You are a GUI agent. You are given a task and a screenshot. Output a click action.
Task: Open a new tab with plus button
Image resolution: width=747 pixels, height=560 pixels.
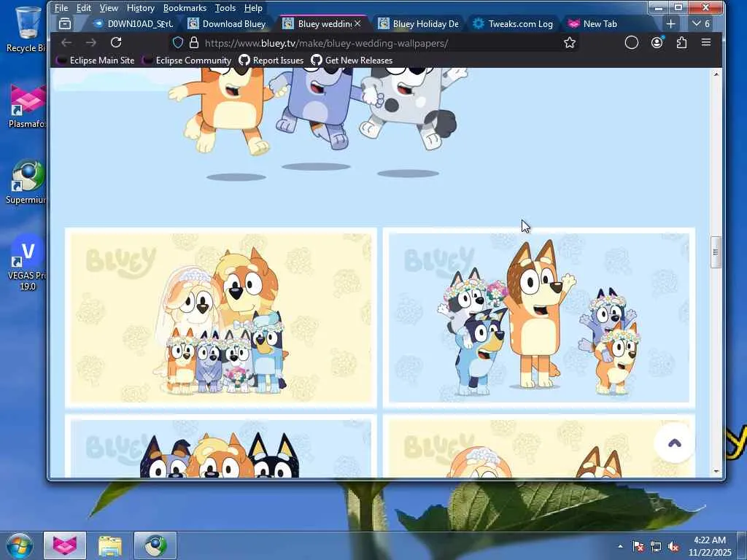pos(671,24)
